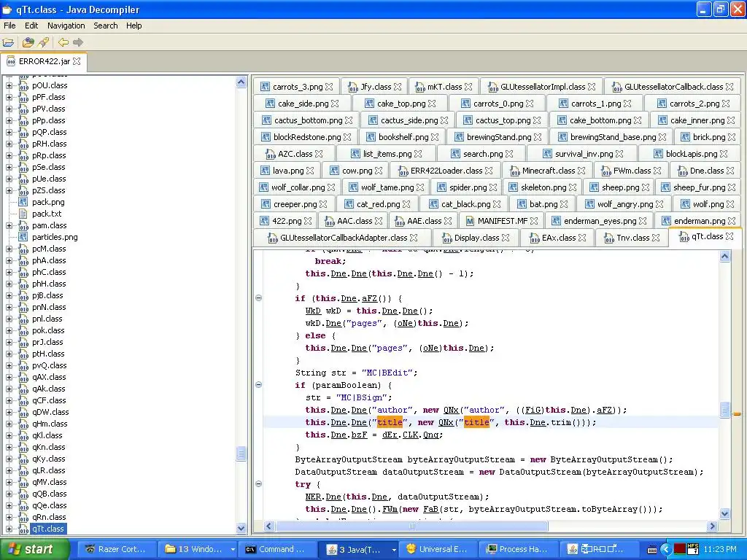Close the Minecraft.class tab
This screenshot has height=560, width=747.
(581, 171)
